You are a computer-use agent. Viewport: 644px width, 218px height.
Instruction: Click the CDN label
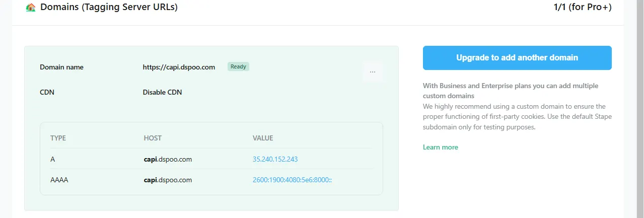click(47, 93)
